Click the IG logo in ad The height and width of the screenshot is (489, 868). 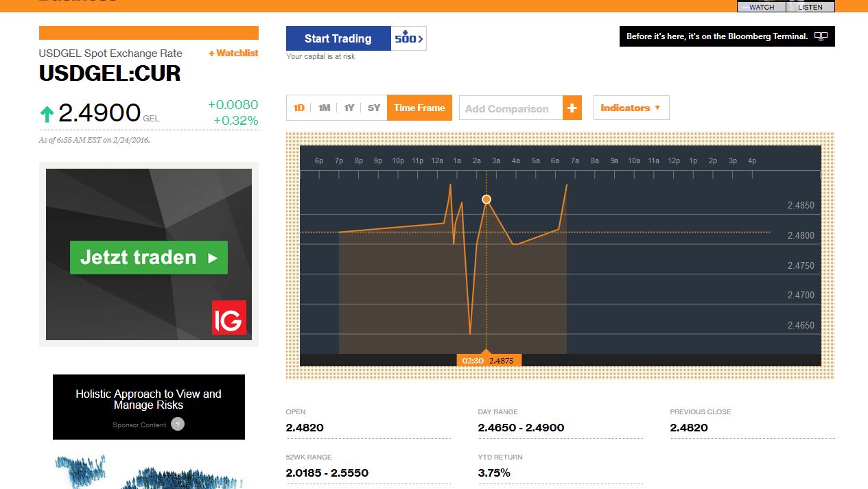click(228, 318)
